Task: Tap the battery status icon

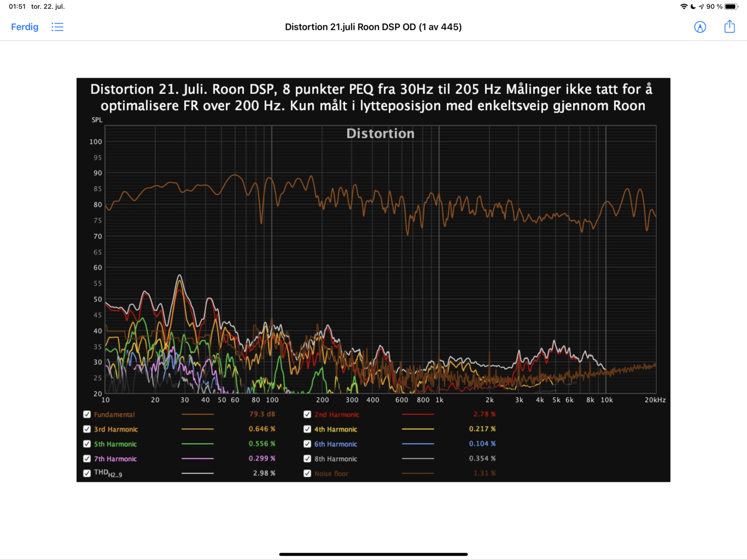Action: click(731, 7)
